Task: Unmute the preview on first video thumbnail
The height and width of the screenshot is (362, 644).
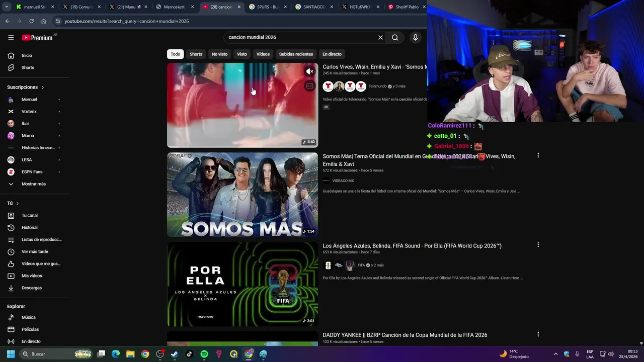Action: pyautogui.click(x=310, y=71)
